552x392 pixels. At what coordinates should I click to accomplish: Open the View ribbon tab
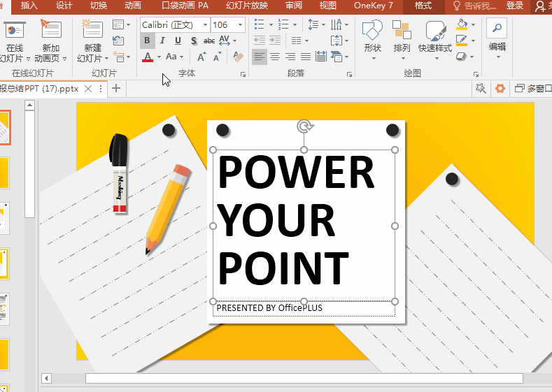tap(327, 6)
